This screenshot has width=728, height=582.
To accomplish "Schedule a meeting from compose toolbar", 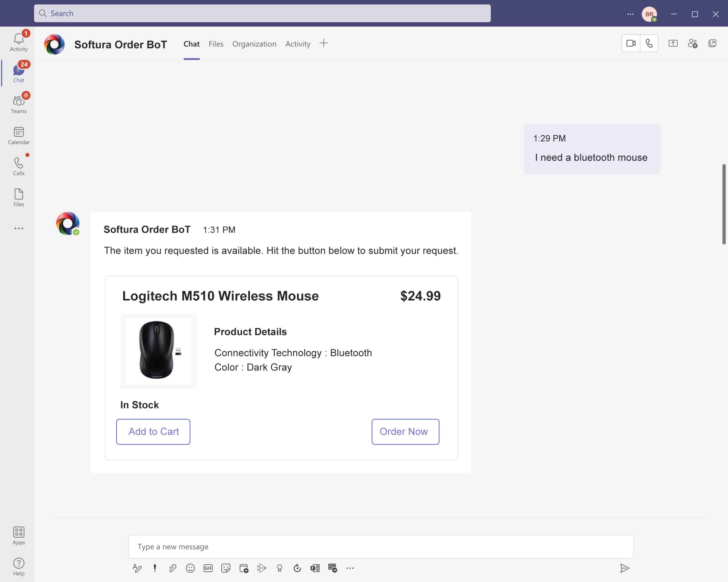I will 244,568.
